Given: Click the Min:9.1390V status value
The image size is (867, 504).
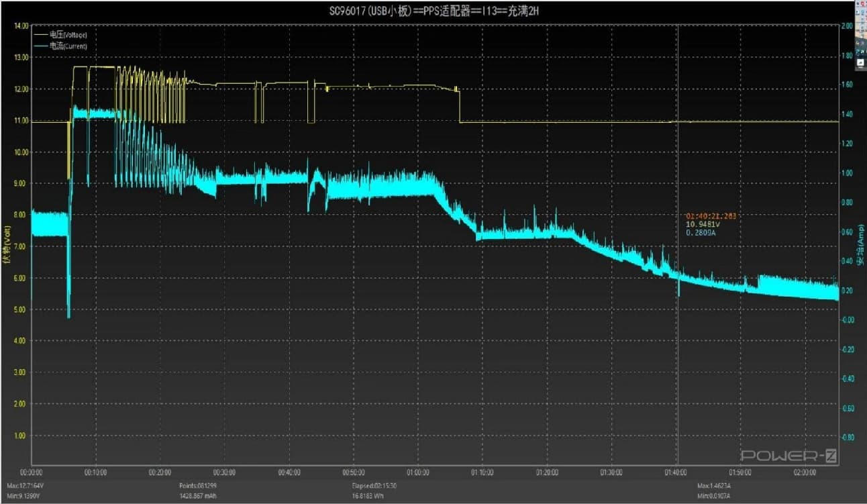Looking at the screenshot, I should [24, 496].
